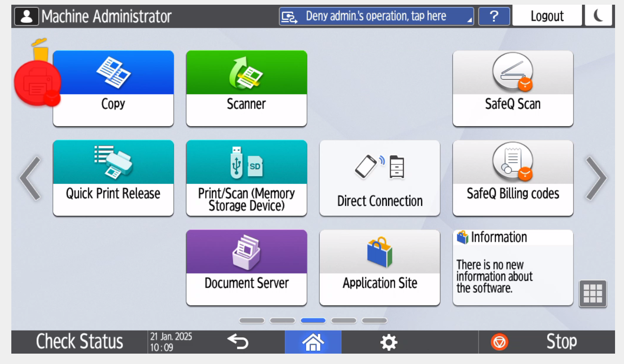
Task: Tap the Direct Connection icon
Action: point(380,178)
